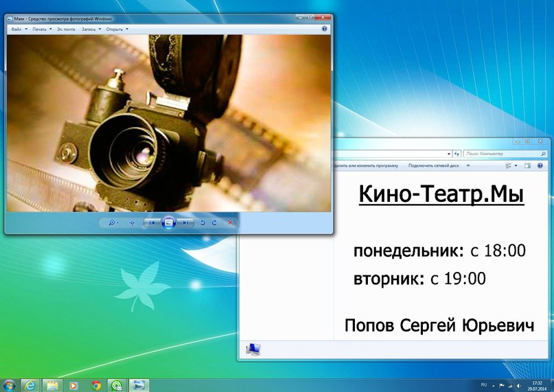
Task: Click the Кино-Театр.Мы heading text
Action: point(441,194)
